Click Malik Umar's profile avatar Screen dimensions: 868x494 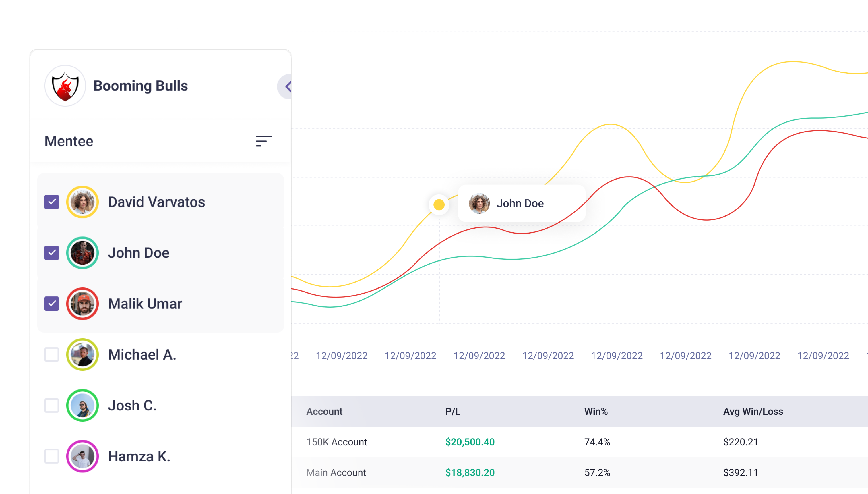click(x=82, y=304)
